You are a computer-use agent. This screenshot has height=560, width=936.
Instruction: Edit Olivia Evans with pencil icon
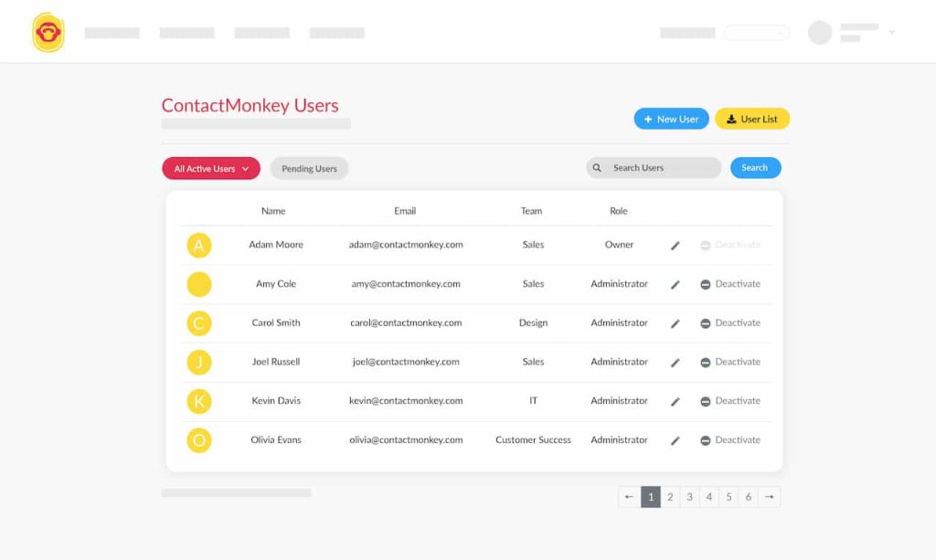[x=675, y=440]
